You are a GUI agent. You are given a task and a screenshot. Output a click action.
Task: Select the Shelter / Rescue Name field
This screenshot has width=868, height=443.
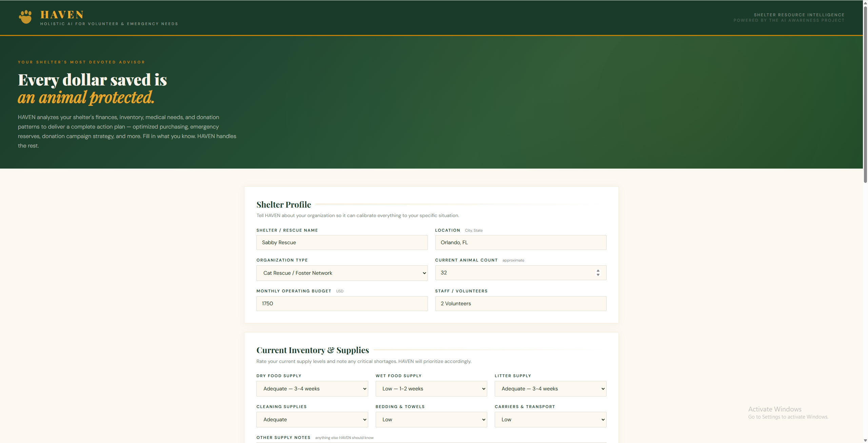pyautogui.click(x=341, y=243)
